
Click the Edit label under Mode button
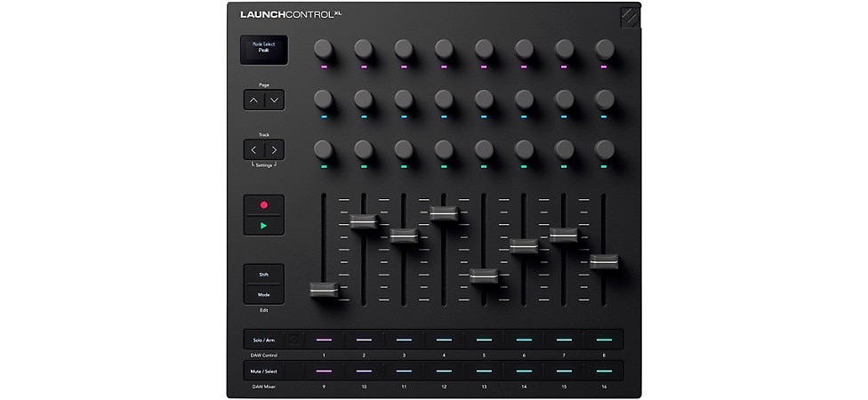tap(264, 310)
